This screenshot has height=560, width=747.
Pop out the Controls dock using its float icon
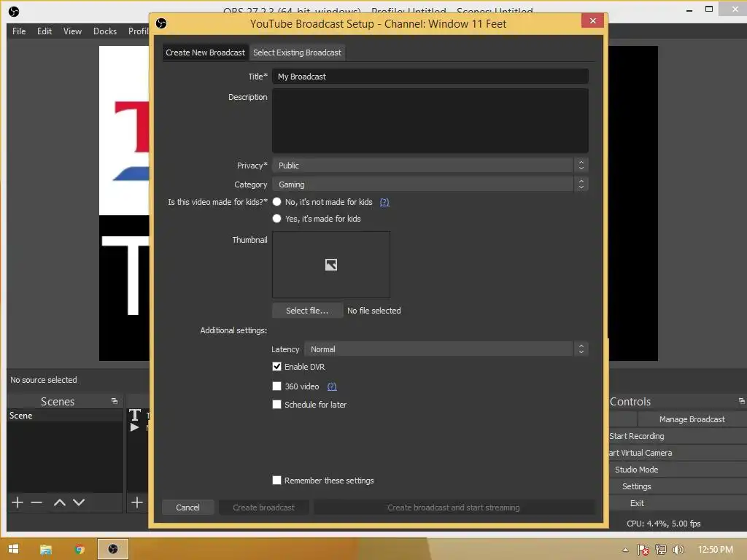pyautogui.click(x=741, y=401)
